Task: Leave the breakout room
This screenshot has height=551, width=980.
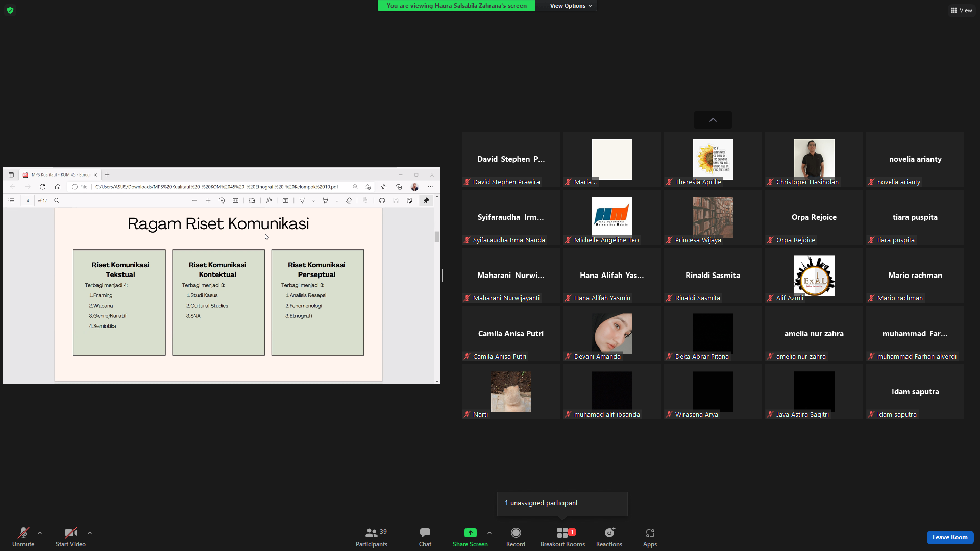Action: point(950,537)
